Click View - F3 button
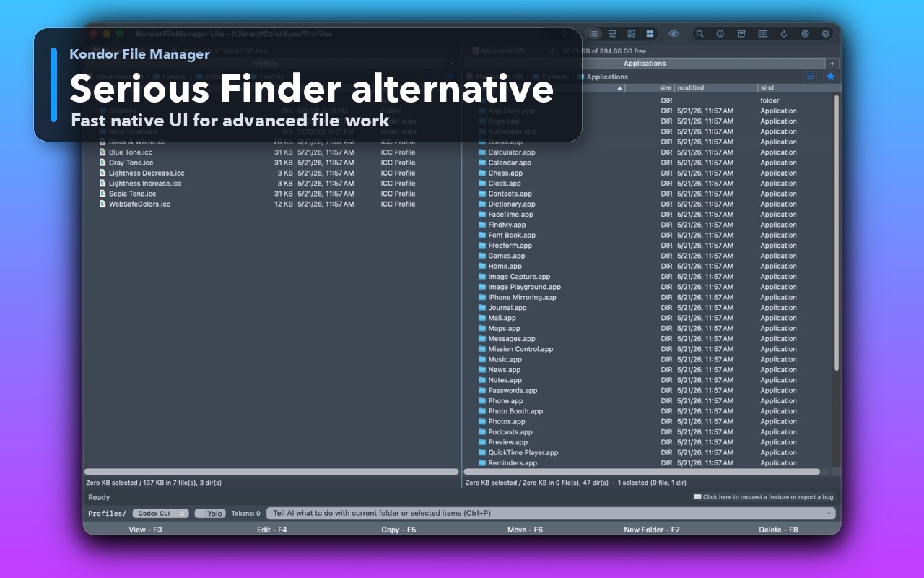 pyautogui.click(x=145, y=530)
